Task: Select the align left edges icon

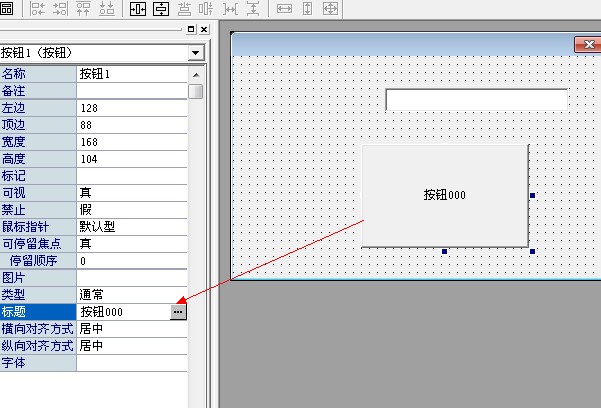Action: click(x=38, y=8)
